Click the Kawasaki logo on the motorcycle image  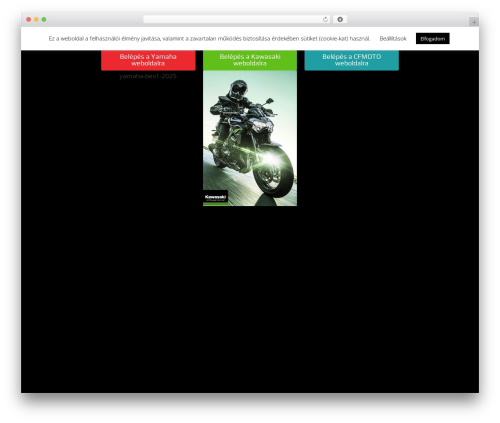point(216,198)
